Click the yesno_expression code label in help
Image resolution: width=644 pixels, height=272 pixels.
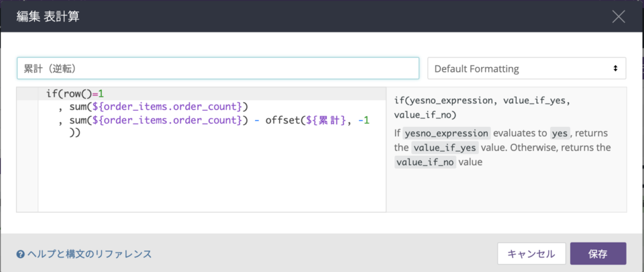pyautogui.click(x=447, y=134)
